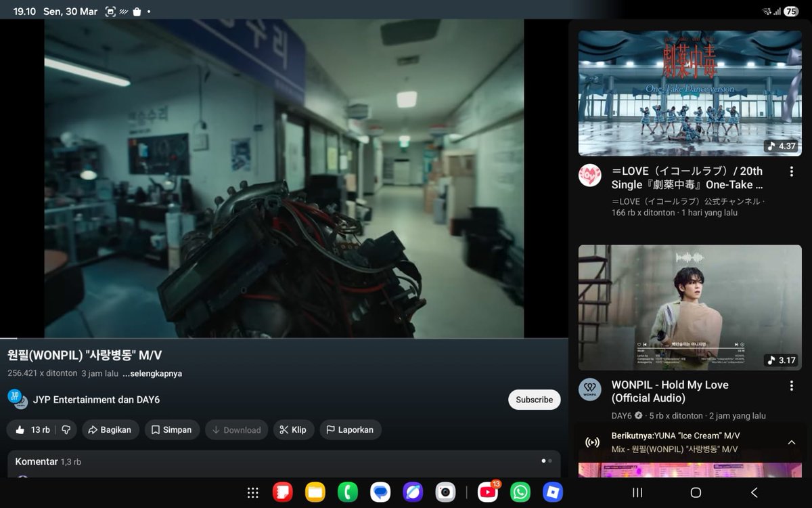Screen dimensions: 812x508
Task: Report the video via Laporkan
Action: click(x=350, y=429)
